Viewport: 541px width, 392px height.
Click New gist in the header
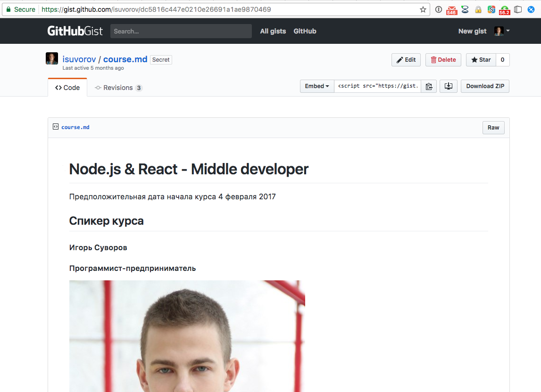pyautogui.click(x=472, y=31)
